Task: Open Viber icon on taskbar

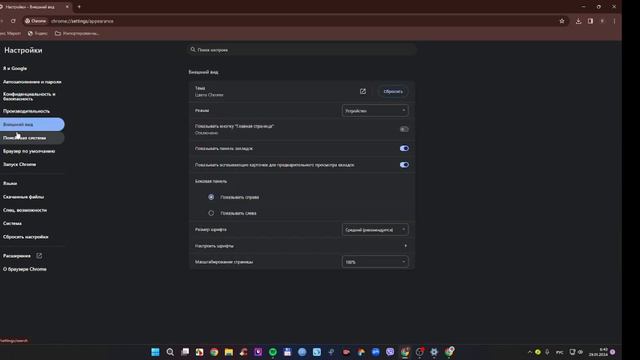Action: click(390, 352)
